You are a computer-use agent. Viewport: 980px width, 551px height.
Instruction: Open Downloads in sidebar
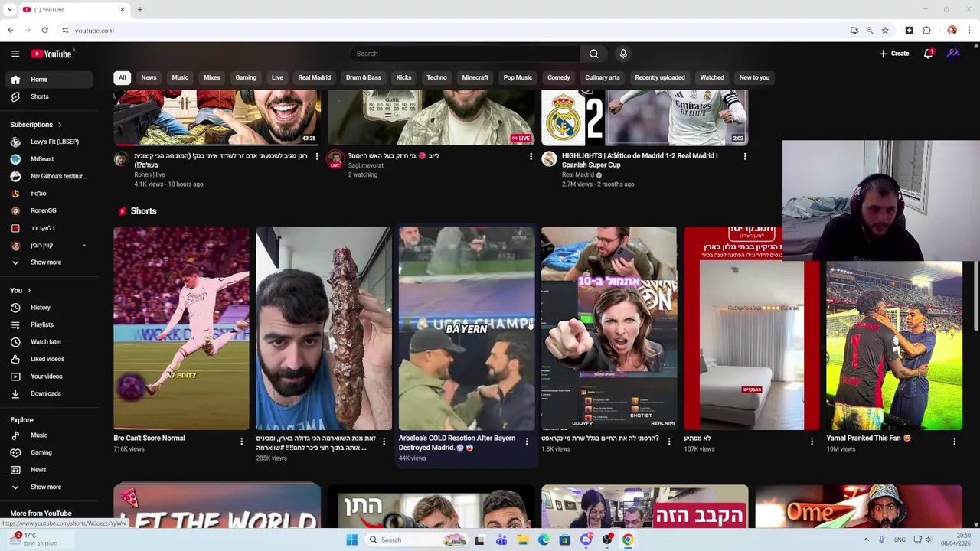coord(47,393)
